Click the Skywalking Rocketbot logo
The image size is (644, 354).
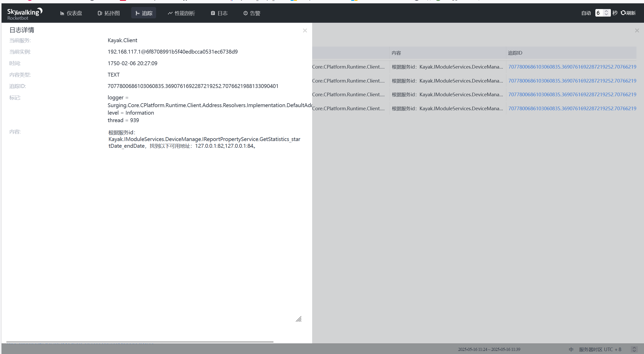[25, 14]
